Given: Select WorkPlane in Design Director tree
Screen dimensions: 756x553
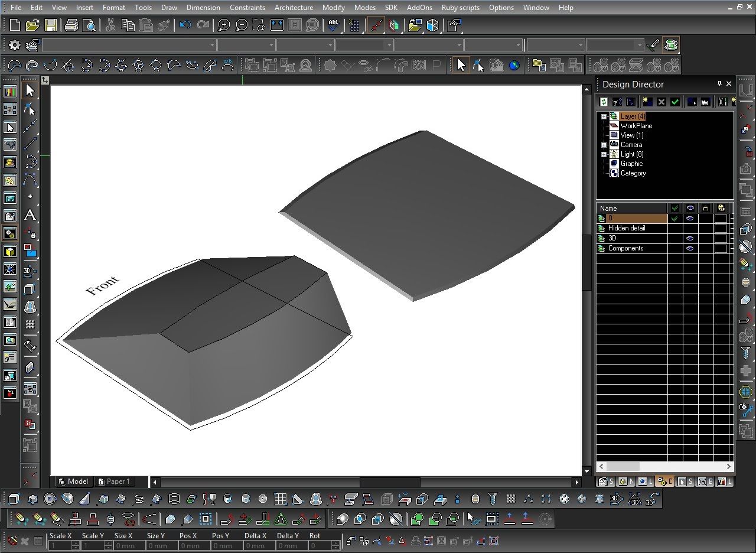Looking at the screenshot, I should tap(636, 126).
